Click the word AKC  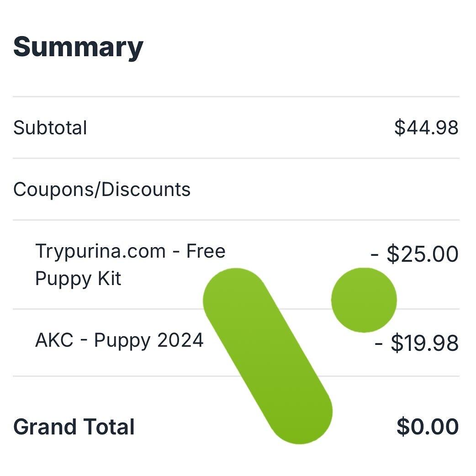pyautogui.click(x=54, y=340)
